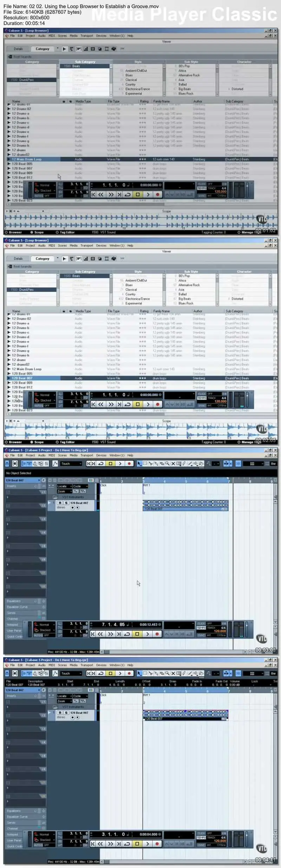281x868 pixels.
Task: Select the Scope radio option in 00:01:02 frame
Action: [x=37, y=232]
